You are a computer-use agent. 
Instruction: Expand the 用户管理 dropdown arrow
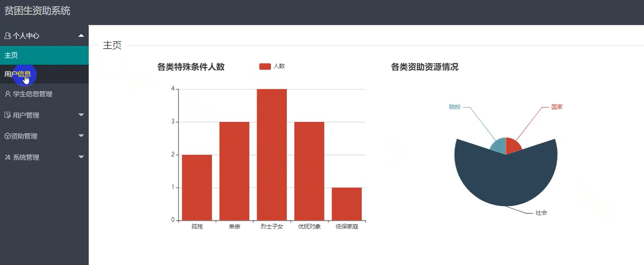81,115
